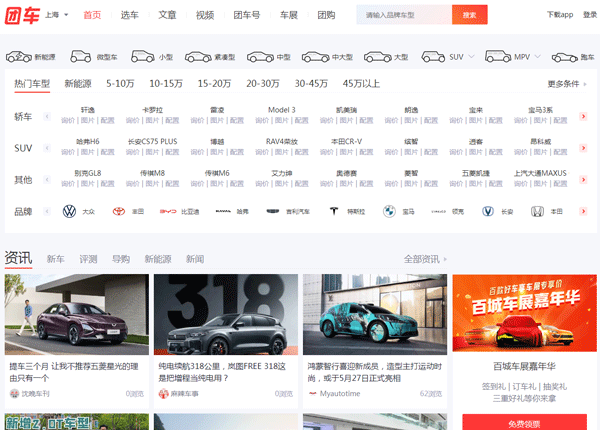Click the orange 搜索 button
The image size is (600, 430).
(x=470, y=15)
